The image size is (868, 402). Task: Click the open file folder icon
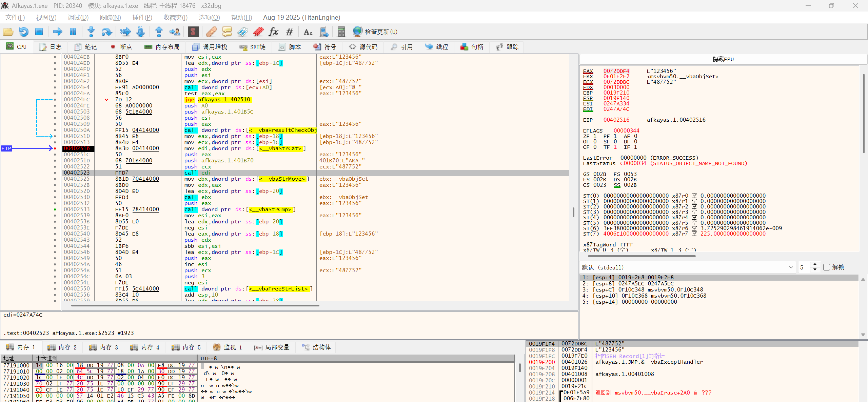pos(8,32)
